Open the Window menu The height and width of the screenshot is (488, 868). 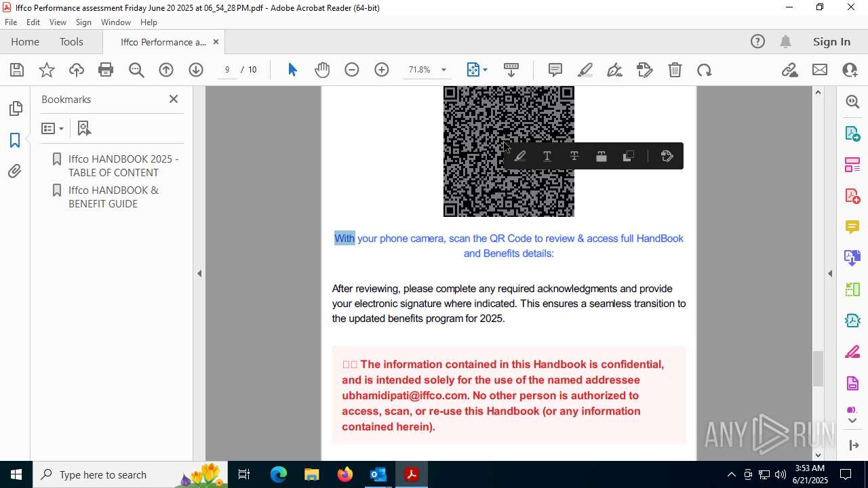click(116, 22)
